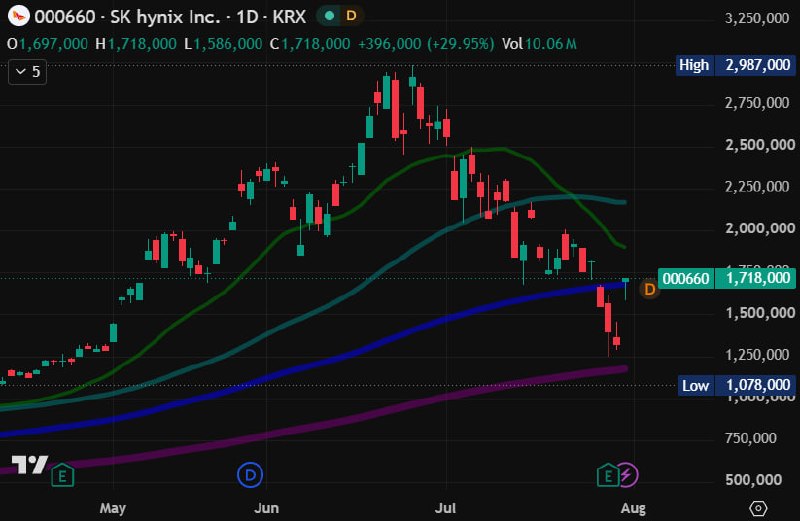Click the Low 1,078,000 price label
The height and width of the screenshot is (521, 800).
736,385
